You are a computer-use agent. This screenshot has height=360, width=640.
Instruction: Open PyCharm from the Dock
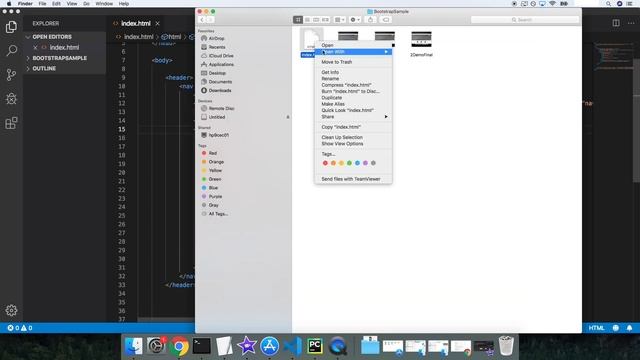click(315, 346)
